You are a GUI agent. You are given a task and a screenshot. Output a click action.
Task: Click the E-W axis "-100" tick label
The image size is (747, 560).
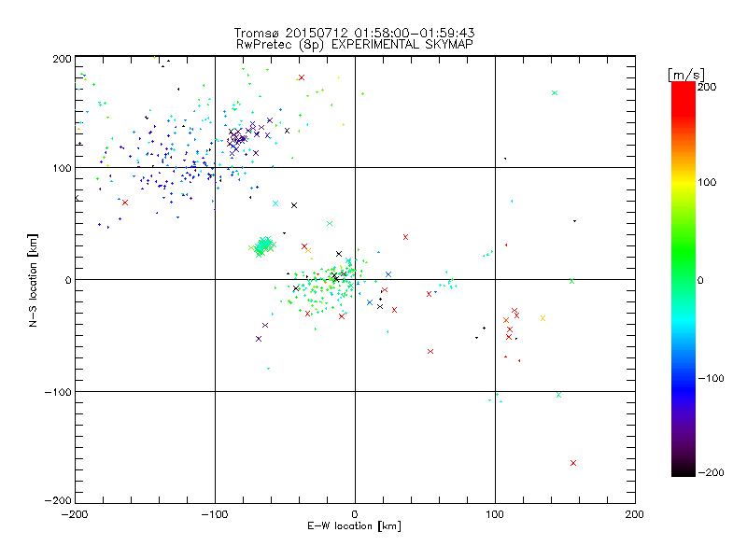215,514
